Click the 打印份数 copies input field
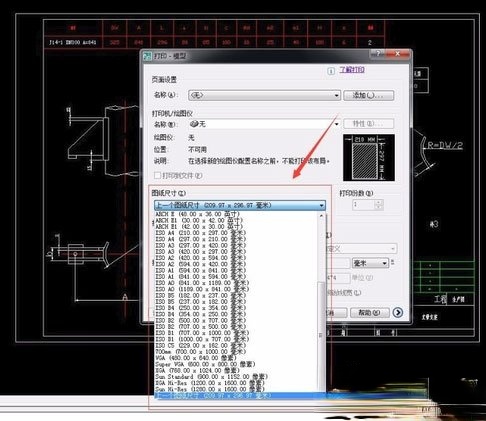Viewport: 486px width, 421px height. click(364, 205)
